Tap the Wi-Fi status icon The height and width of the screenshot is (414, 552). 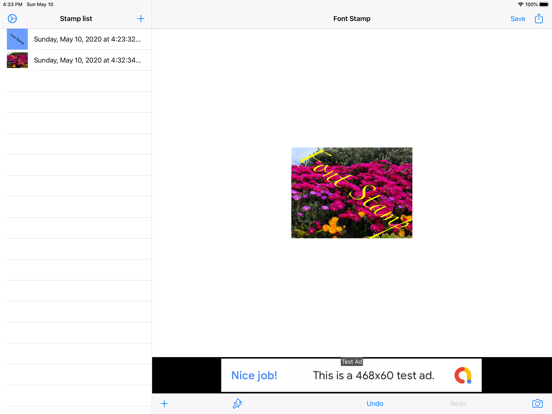[x=520, y=4]
